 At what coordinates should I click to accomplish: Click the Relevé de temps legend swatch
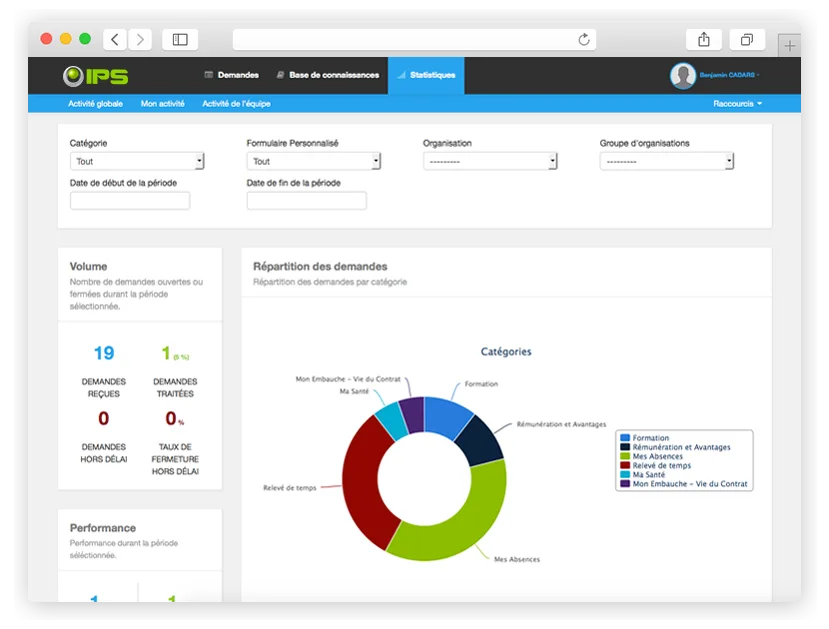point(625,465)
